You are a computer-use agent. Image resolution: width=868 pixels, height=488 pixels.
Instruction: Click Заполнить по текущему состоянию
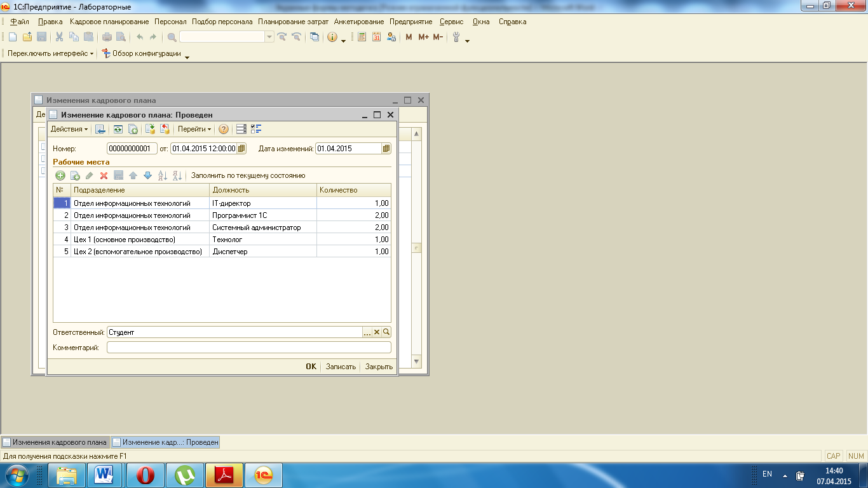coord(248,175)
